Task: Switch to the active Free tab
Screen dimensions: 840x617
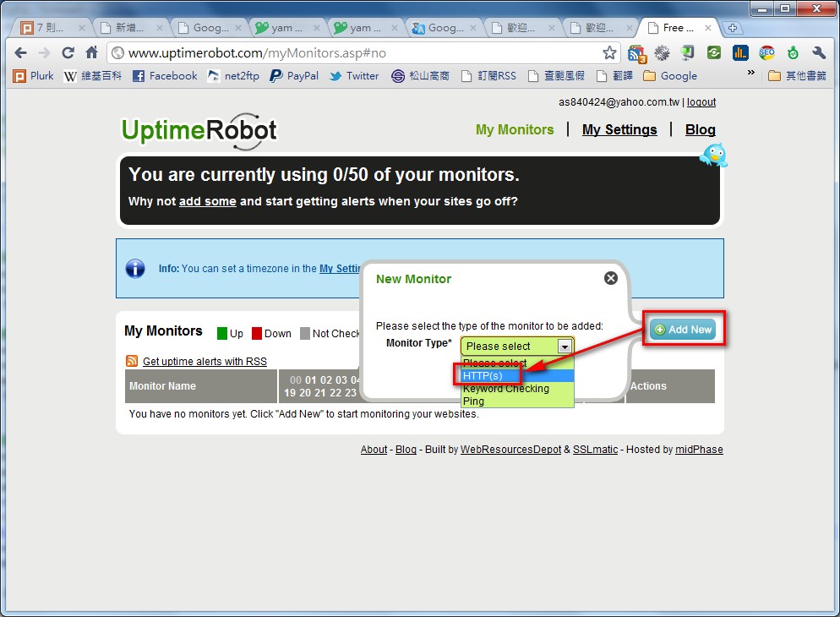Action: [x=677, y=28]
